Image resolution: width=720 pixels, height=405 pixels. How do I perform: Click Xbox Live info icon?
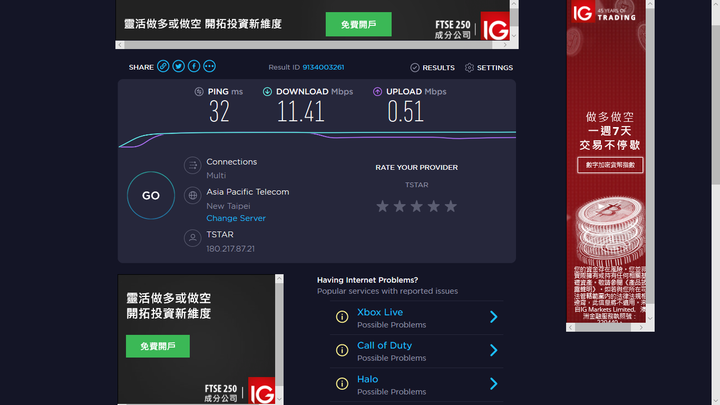pyautogui.click(x=342, y=317)
